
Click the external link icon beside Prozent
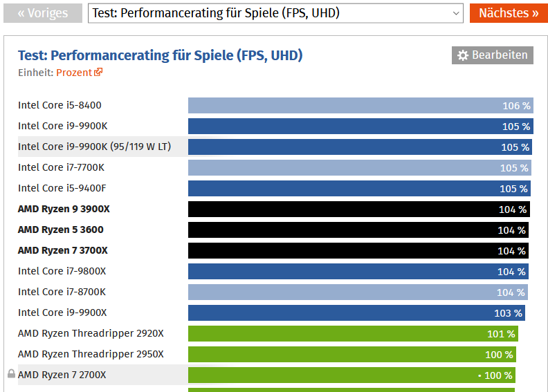click(x=98, y=72)
